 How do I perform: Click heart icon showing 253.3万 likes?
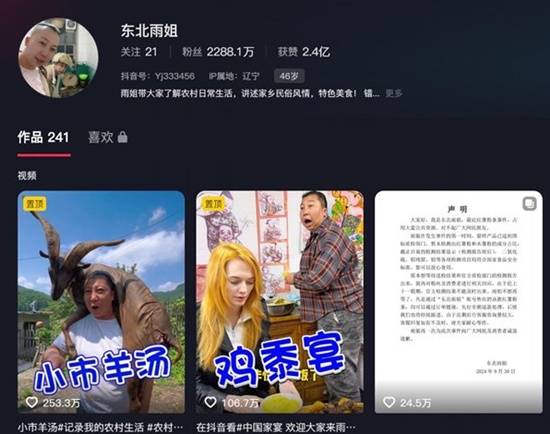pyautogui.click(x=32, y=402)
